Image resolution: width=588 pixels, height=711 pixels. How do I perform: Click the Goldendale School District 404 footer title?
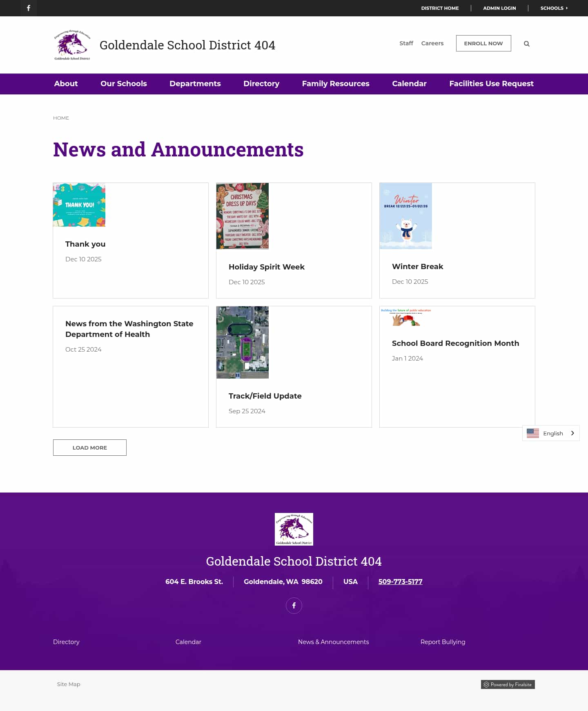tap(294, 561)
